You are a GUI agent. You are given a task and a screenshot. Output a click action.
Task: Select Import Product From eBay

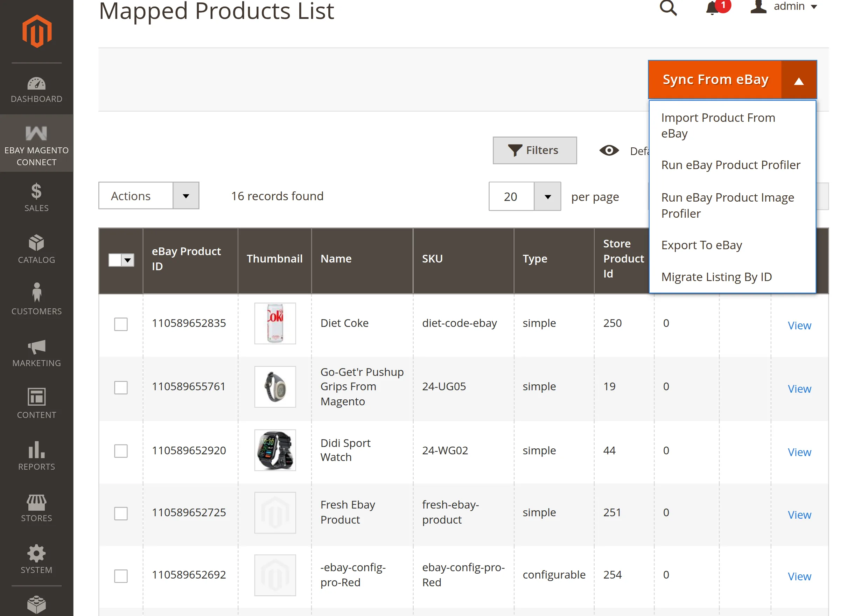(733, 125)
